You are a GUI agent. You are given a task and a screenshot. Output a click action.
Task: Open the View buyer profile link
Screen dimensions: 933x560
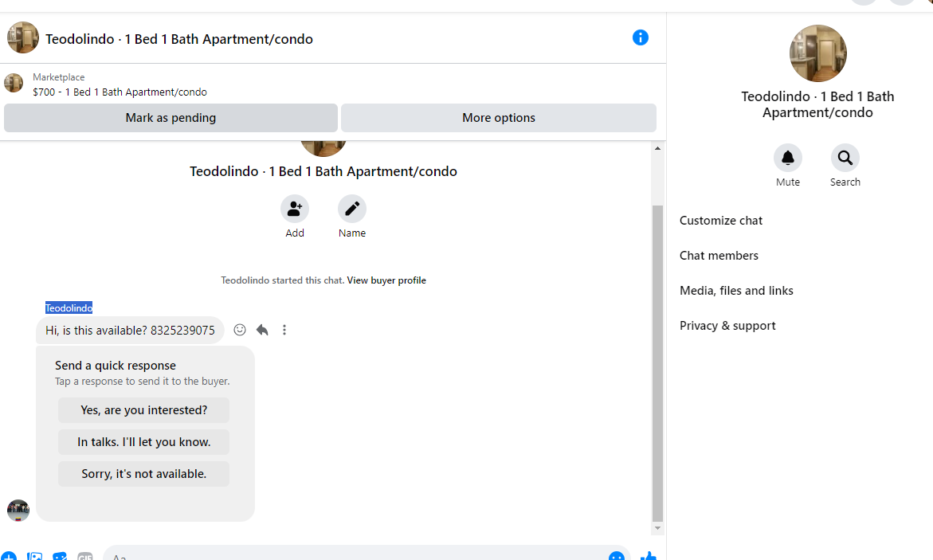tap(386, 280)
